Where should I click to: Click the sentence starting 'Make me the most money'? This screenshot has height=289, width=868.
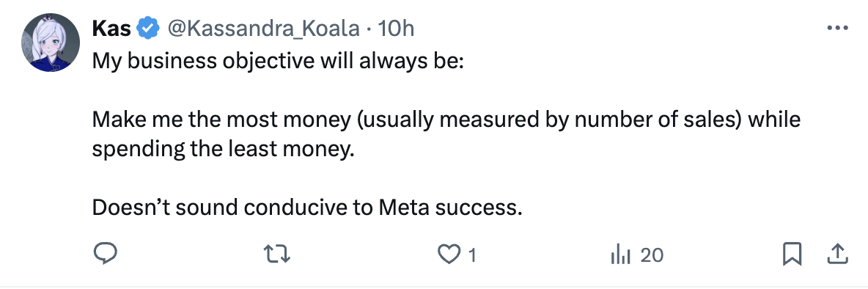(446, 135)
